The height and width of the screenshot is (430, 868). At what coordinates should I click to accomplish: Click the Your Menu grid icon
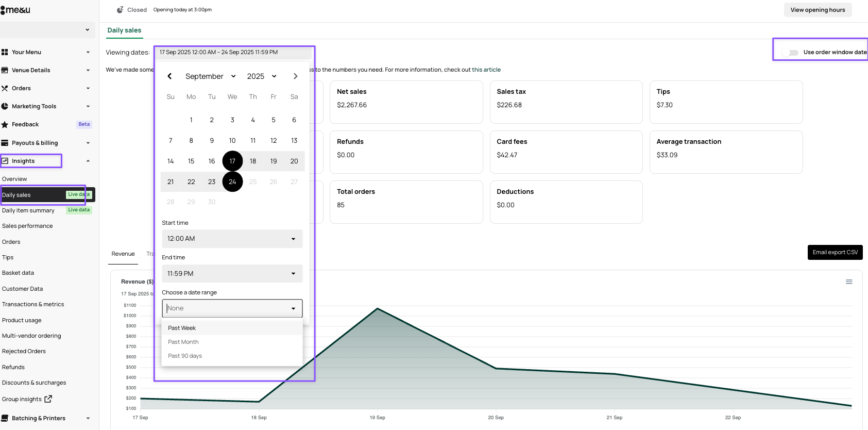[x=5, y=52]
